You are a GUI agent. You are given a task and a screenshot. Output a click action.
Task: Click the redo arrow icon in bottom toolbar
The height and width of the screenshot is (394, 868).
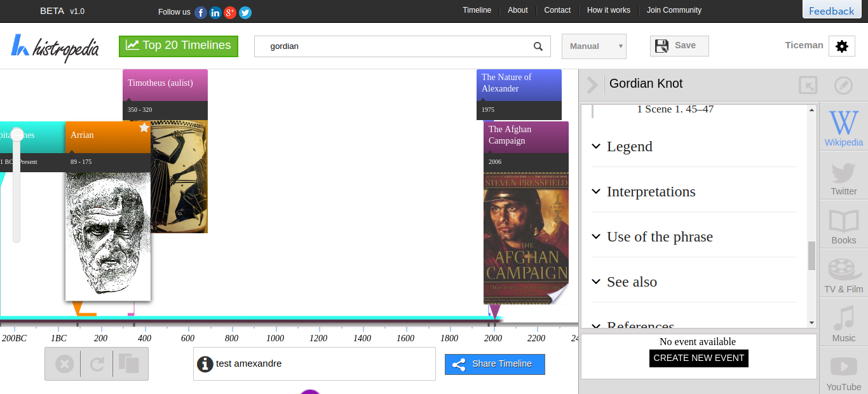97,364
